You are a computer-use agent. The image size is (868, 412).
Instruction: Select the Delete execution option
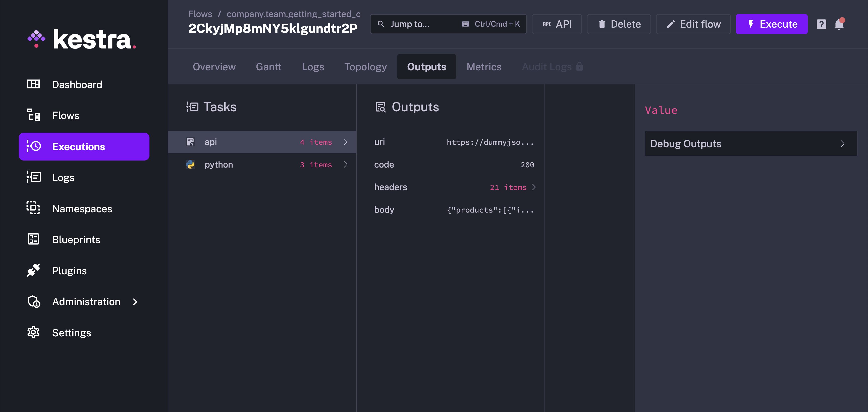619,23
